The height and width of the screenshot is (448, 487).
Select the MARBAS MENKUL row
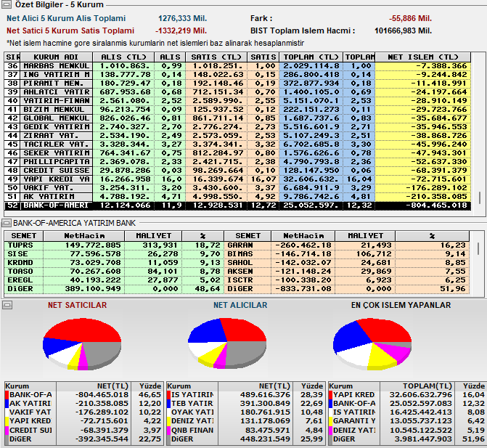click(237, 66)
